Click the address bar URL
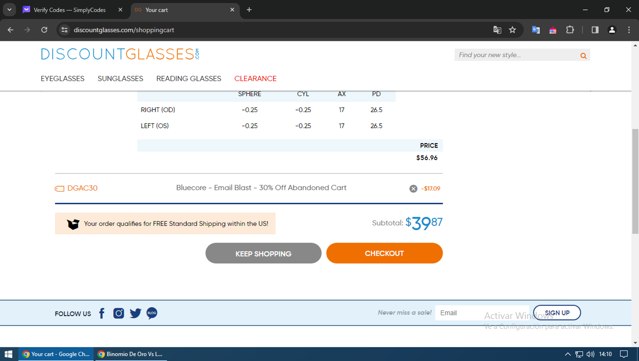The image size is (639, 361). pyautogui.click(x=124, y=30)
